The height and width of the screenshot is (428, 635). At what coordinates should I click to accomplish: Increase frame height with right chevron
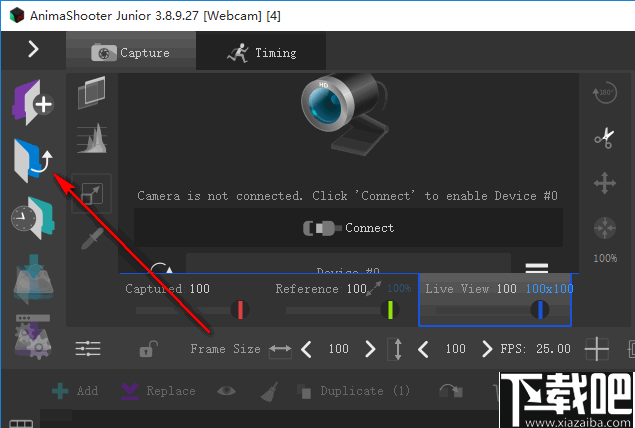coord(487,349)
